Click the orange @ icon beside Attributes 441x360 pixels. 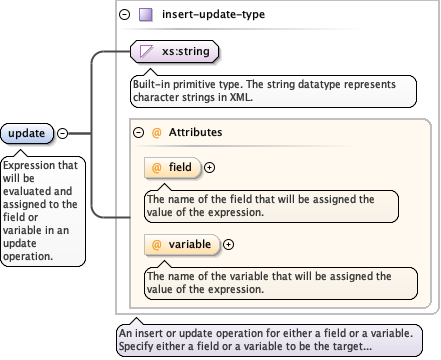pos(156,133)
